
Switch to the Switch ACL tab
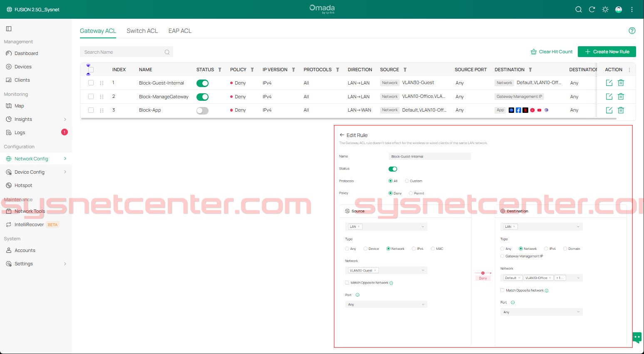coord(142,31)
